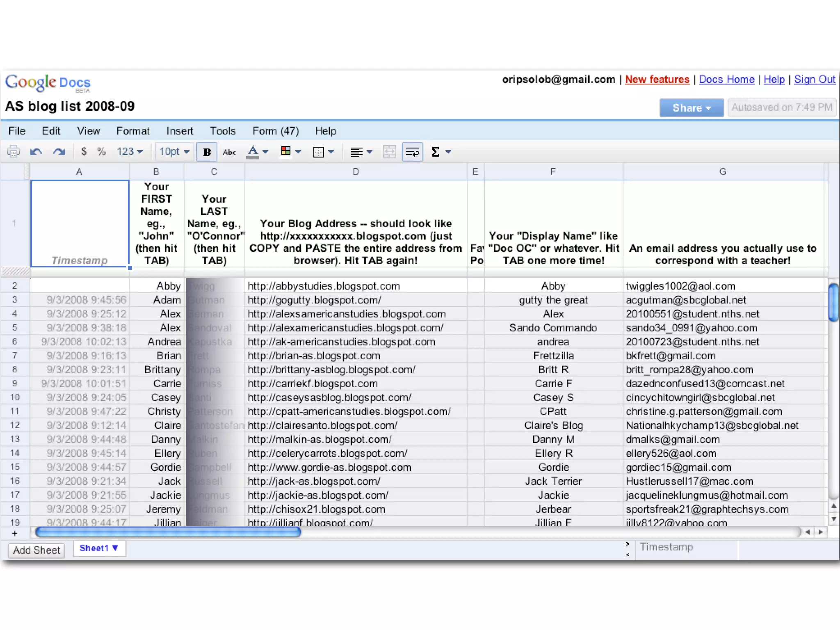Click cell Jack Terrier

(553, 481)
